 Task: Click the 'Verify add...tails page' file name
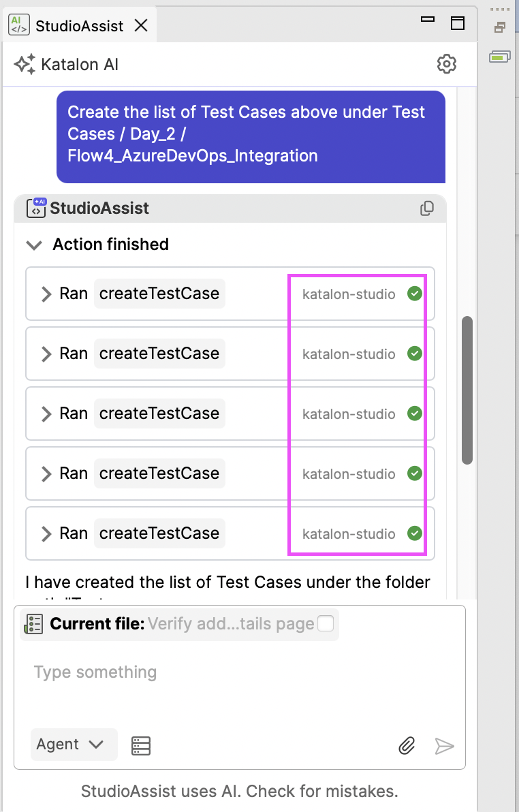pos(231,624)
